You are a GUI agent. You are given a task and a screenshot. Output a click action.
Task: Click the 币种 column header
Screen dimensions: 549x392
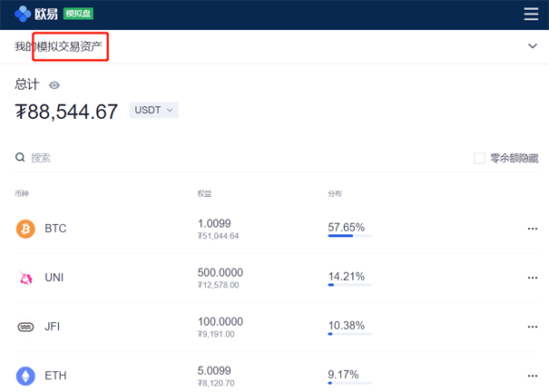22,193
